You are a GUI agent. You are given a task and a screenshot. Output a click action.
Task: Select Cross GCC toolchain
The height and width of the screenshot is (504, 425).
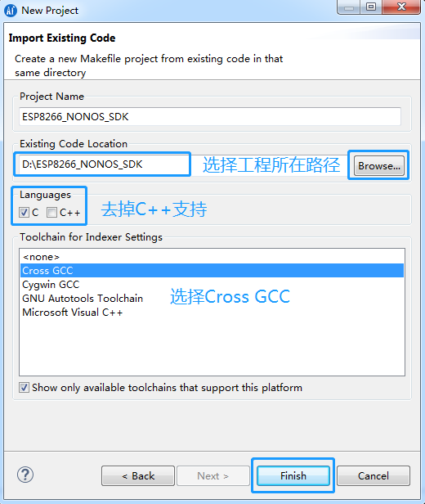tap(212, 271)
